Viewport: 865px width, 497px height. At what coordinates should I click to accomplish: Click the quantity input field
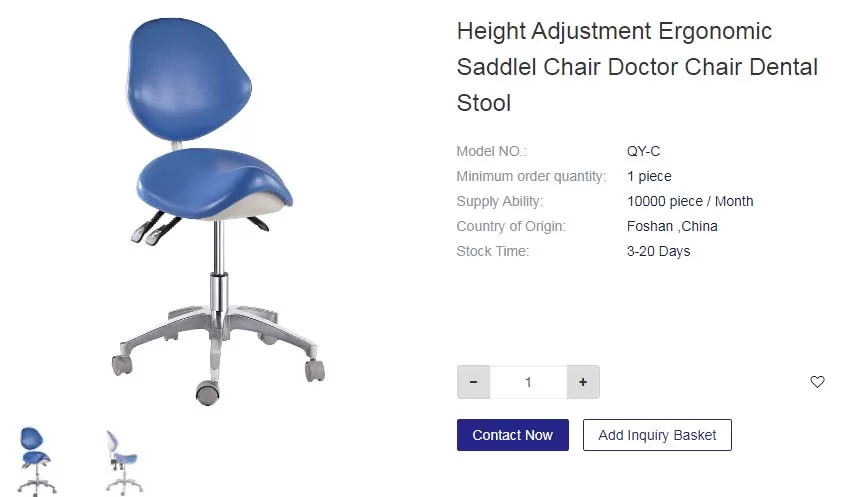pyautogui.click(x=528, y=382)
